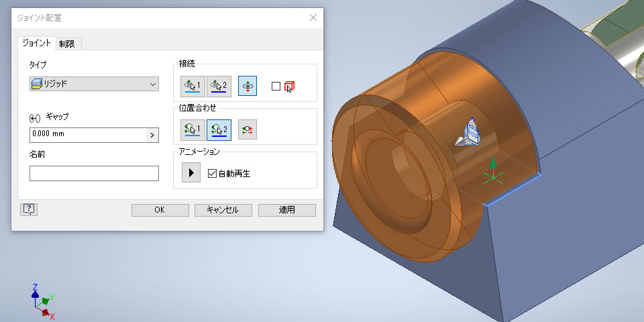Select the ジョイント tab
The height and width of the screenshot is (322, 644).
click(x=36, y=43)
